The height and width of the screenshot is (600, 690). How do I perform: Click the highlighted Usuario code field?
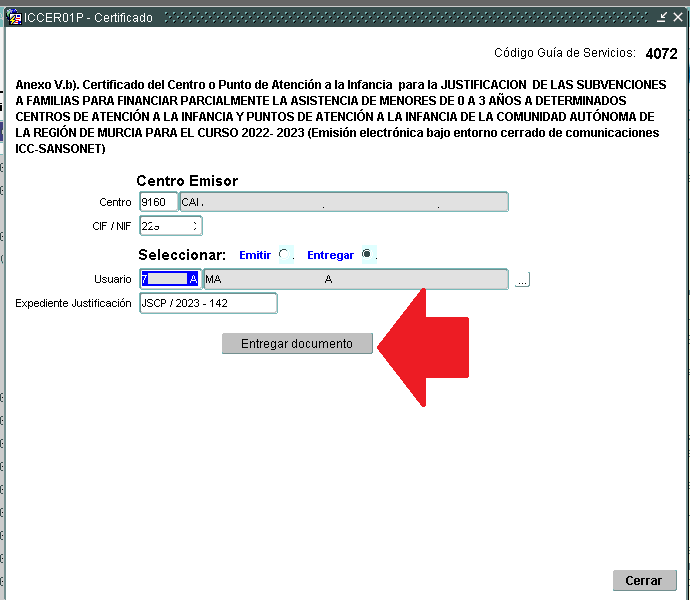[169, 279]
